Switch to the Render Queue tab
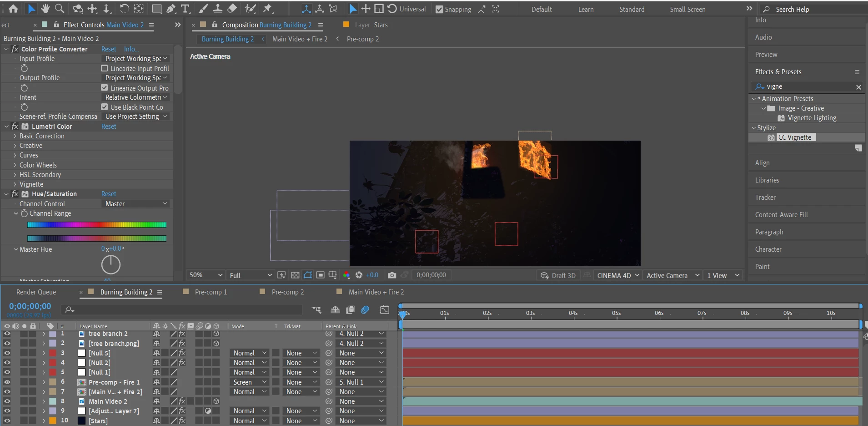Viewport: 868px width, 426px height. click(36, 292)
